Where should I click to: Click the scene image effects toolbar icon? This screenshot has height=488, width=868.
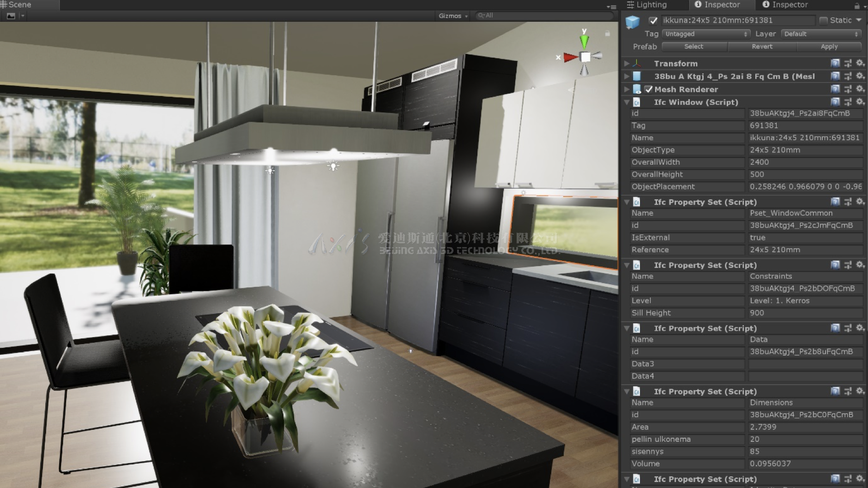[11, 16]
